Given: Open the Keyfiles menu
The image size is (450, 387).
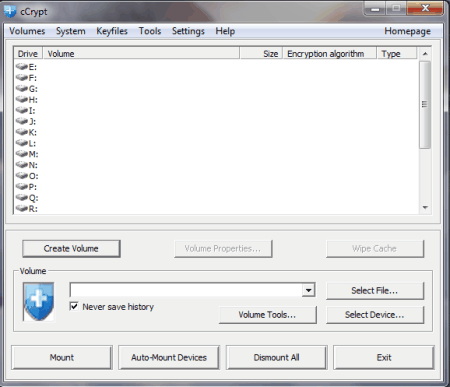Looking at the screenshot, I should click(112, 31).
